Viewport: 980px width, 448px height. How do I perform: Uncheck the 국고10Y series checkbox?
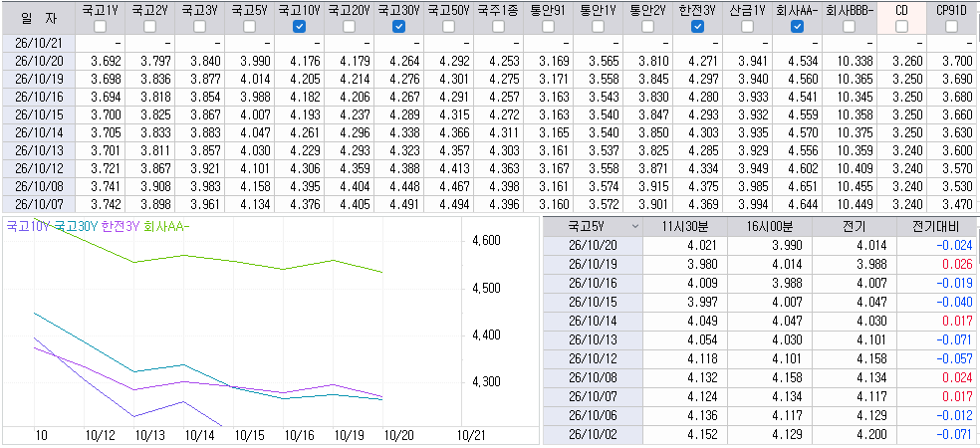(x=300, y=26)
